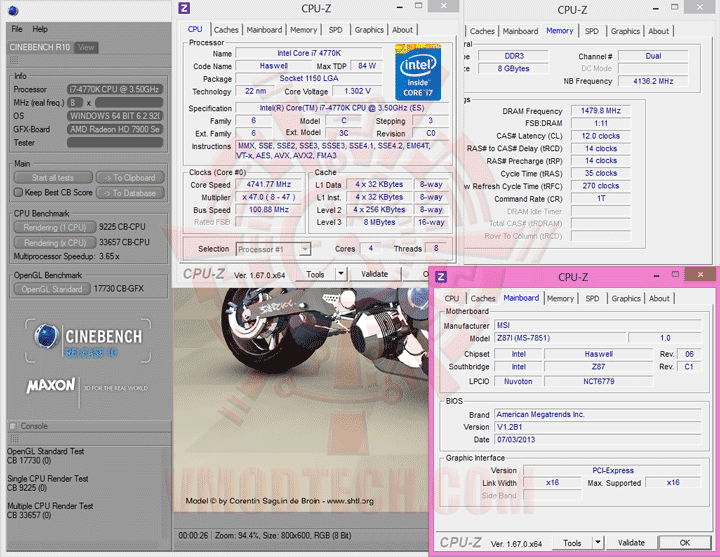
Task: Switch to SPD tab in Mainboard window
Action: point(592,298)
